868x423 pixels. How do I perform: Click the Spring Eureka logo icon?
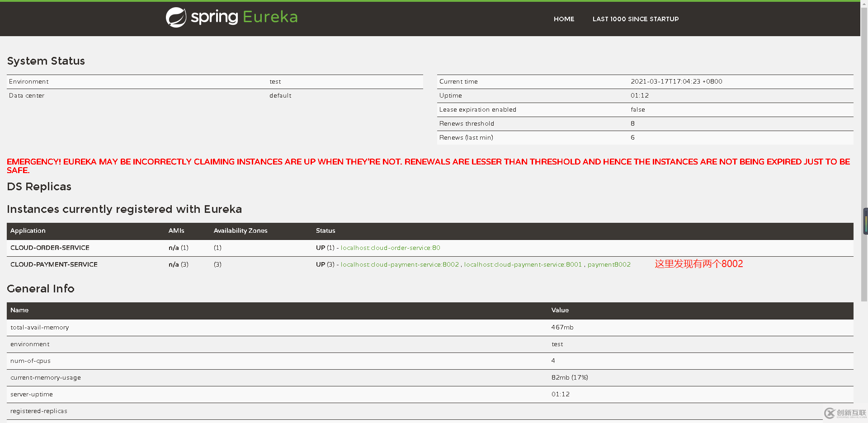click(x=176, y=18)
